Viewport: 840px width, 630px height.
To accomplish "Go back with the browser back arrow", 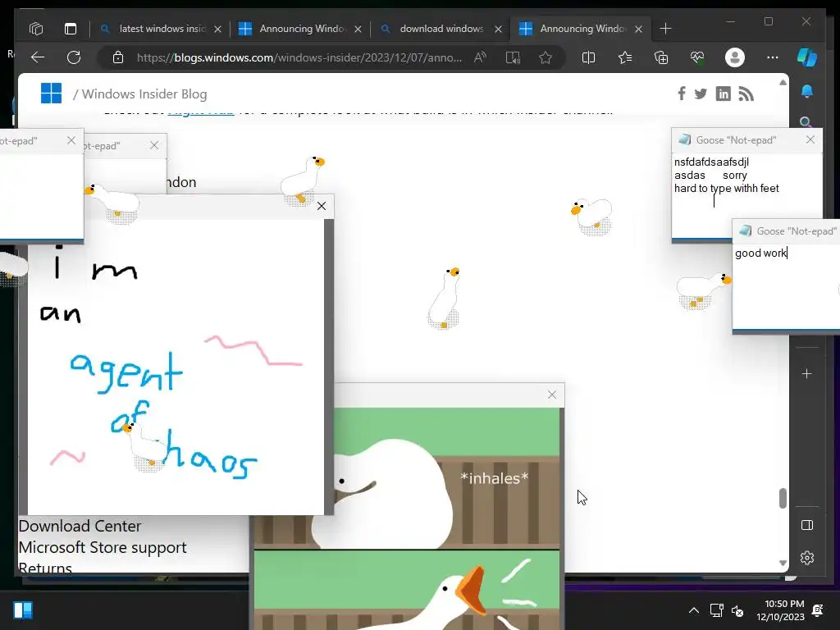I will pos(38,57).
